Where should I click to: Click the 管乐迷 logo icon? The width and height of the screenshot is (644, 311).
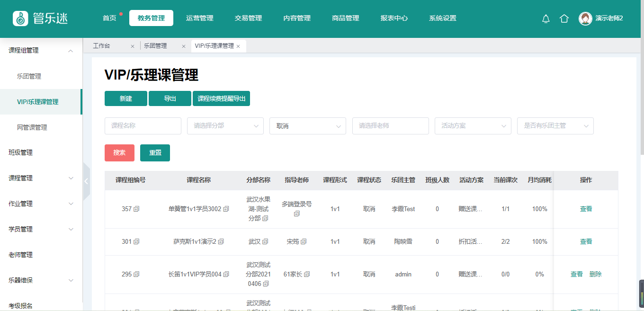coord(20,18)
